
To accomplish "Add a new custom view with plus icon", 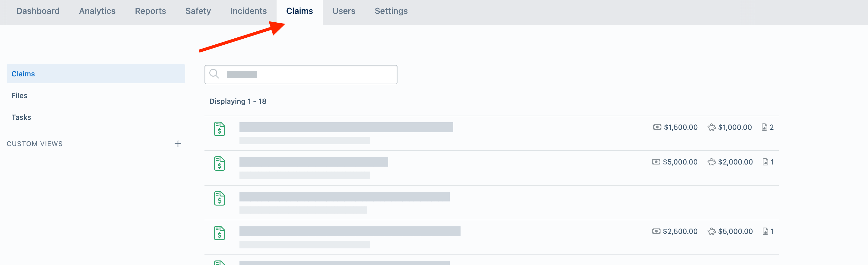I will [x=178, y=144].
